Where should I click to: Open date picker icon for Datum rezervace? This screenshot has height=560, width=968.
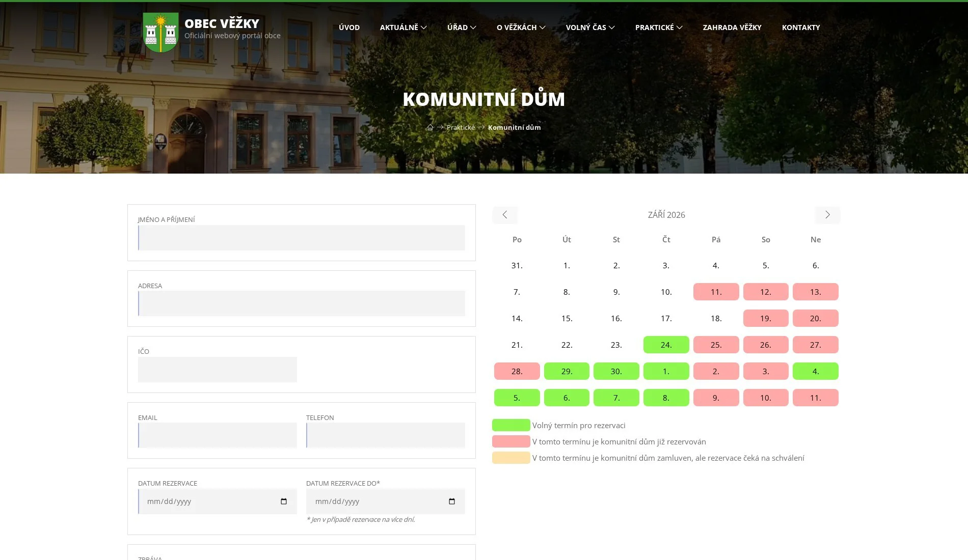pyautogui.click(x=284, y=501)
